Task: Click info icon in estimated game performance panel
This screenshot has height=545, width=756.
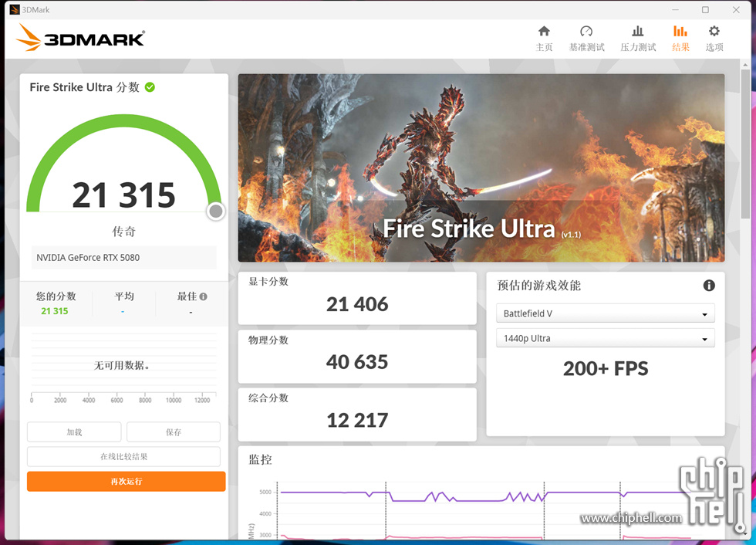Action: coord(709,286)
